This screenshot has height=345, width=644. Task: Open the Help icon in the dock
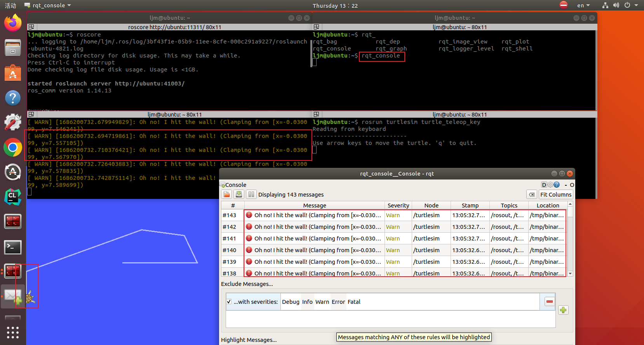[x=13, y=98]
